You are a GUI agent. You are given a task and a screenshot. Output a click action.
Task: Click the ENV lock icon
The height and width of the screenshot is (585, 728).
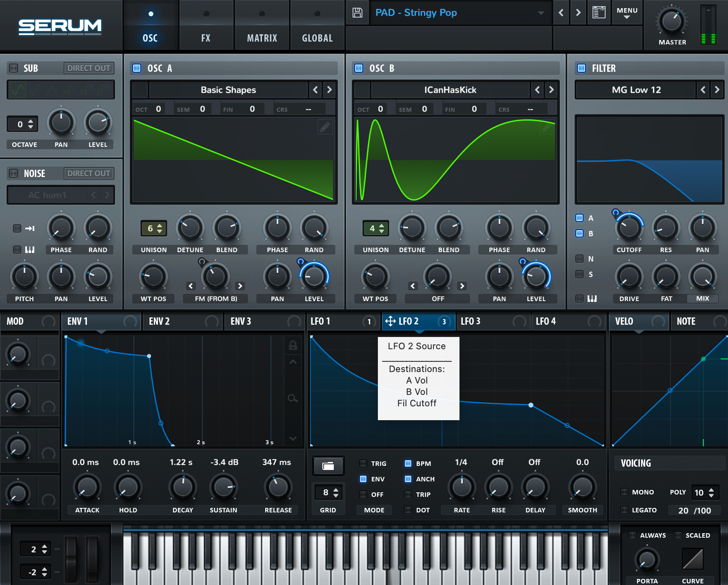coord(293,346)
